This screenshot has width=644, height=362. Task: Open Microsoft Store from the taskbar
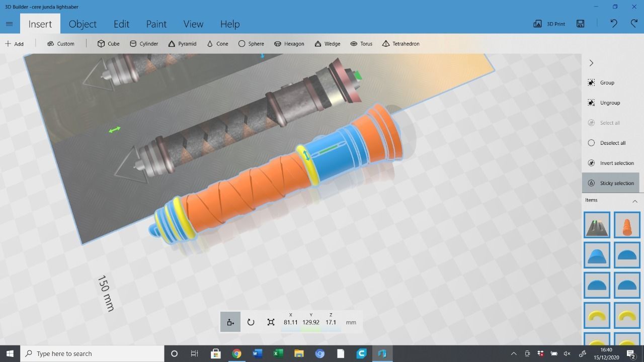tap(215, 353)
